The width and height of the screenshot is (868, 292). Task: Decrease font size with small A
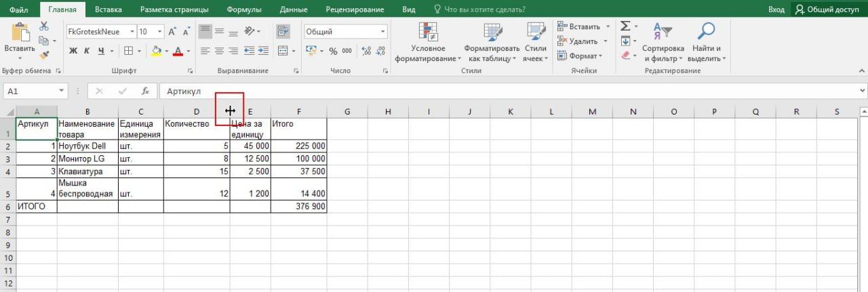(x=186, y=32)
